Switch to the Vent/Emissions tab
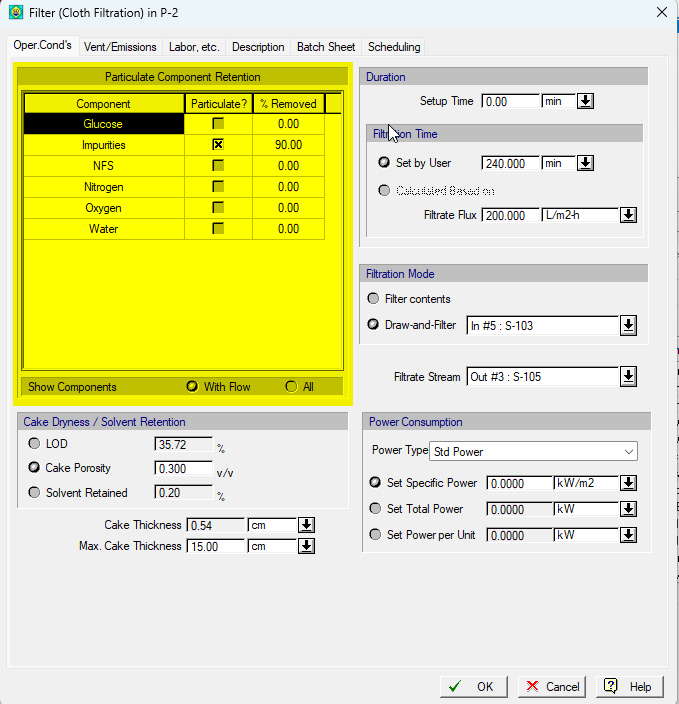Screen dimensions: 679x704 (120, 47)
